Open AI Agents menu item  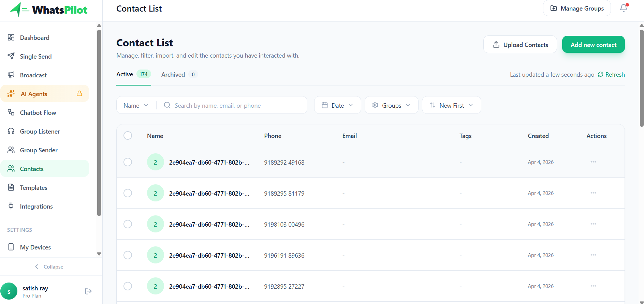45,94
